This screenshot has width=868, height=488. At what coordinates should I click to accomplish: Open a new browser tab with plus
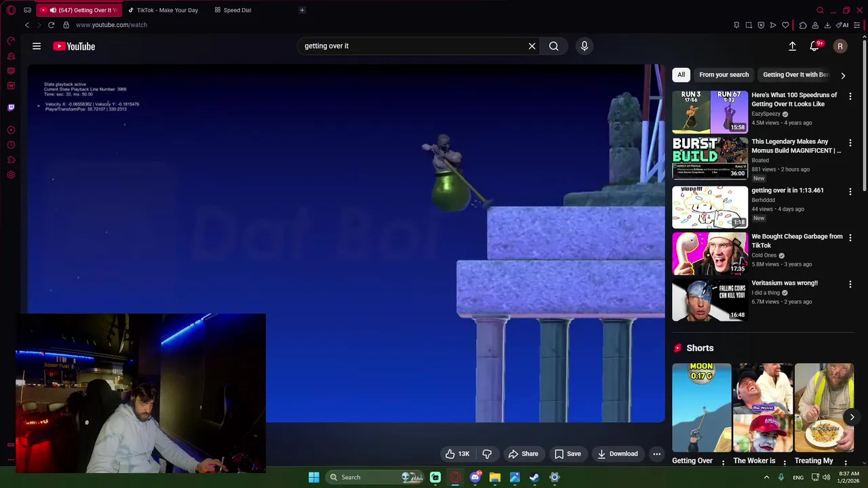coord(302,10)
